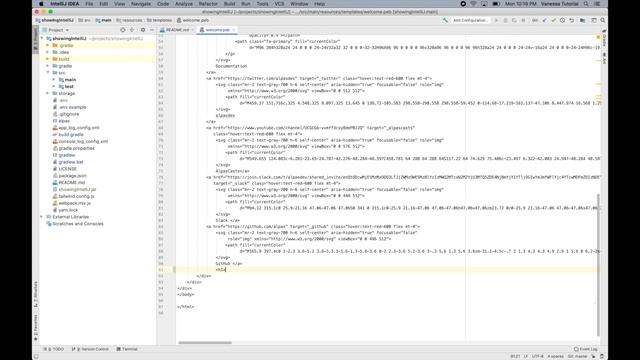Open the File menu

coord(89,4)
